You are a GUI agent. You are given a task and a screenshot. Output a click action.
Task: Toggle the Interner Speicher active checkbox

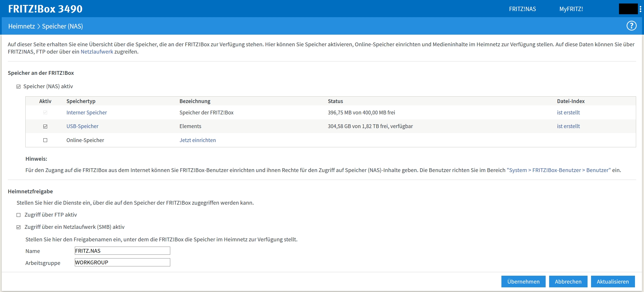(45, 112)
